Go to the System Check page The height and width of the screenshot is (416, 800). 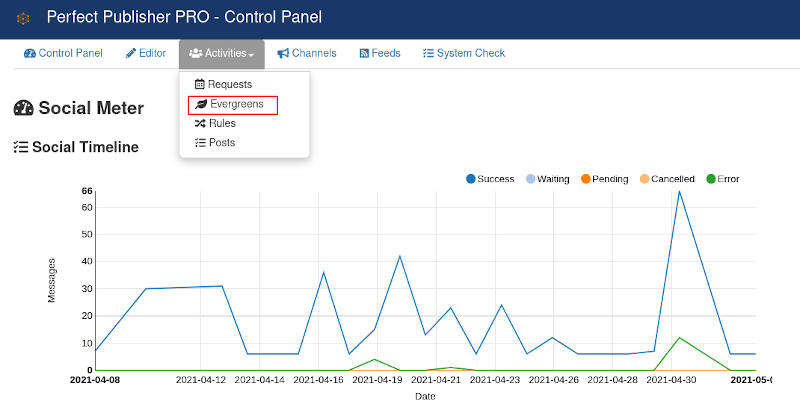coord(464,54)
